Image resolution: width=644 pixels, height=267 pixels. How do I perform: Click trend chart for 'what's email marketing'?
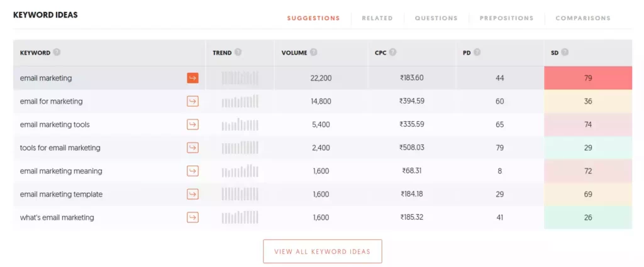point(240,217)
